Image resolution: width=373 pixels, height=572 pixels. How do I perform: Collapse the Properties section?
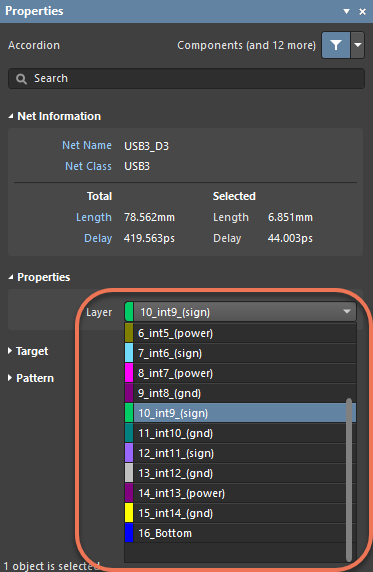click(11, 277)
